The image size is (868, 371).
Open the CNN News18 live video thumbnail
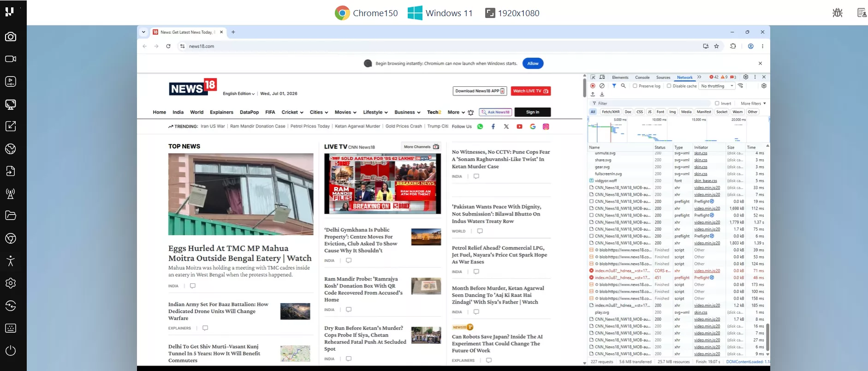(382, 184)
